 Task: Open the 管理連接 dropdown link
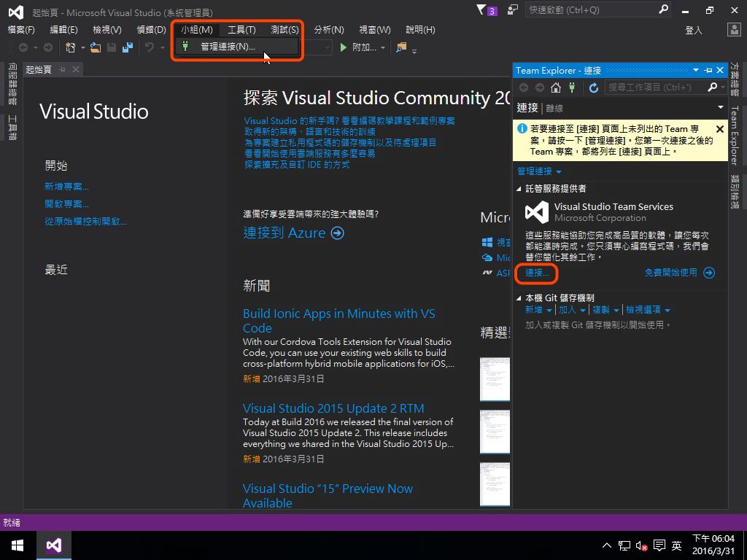539,171
